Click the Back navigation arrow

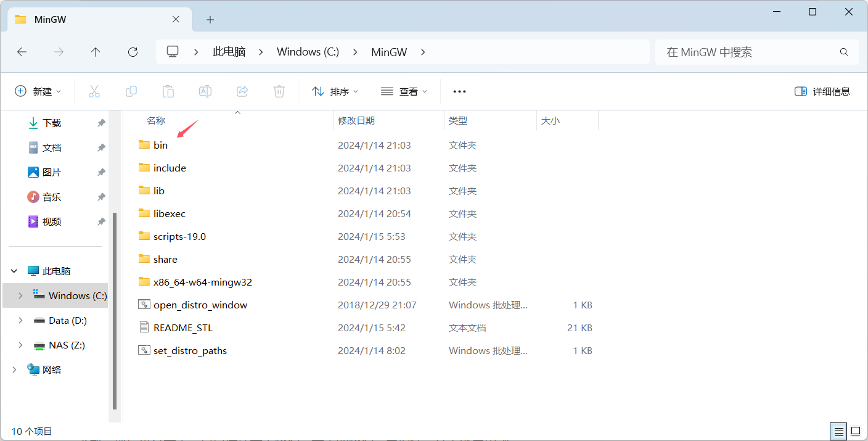22,52
